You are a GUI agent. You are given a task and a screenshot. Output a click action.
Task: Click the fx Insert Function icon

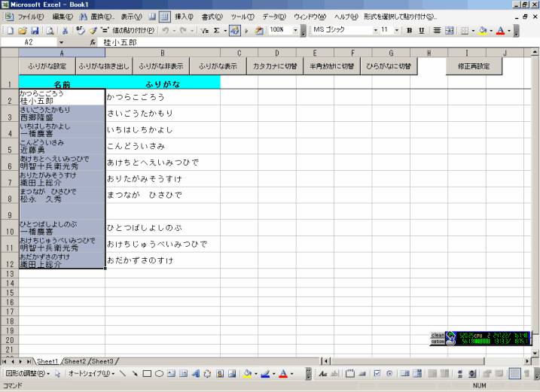tap(93, 42)
